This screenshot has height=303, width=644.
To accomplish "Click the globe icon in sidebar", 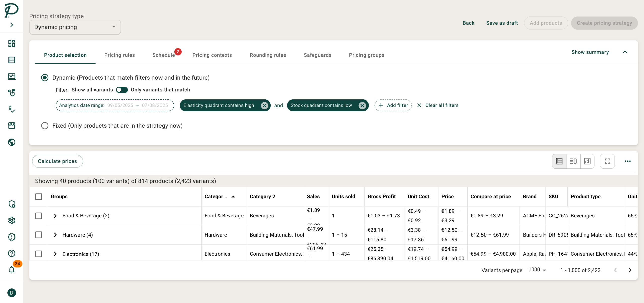I will tap(12, 142).
